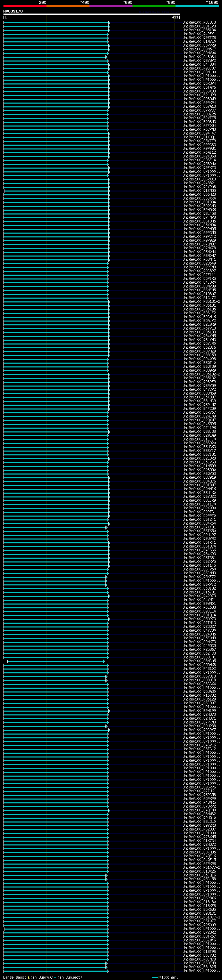Screen dimensions: 222x980
Task: Click label UniRef100_B9N5K7
Action: (199, 49)
